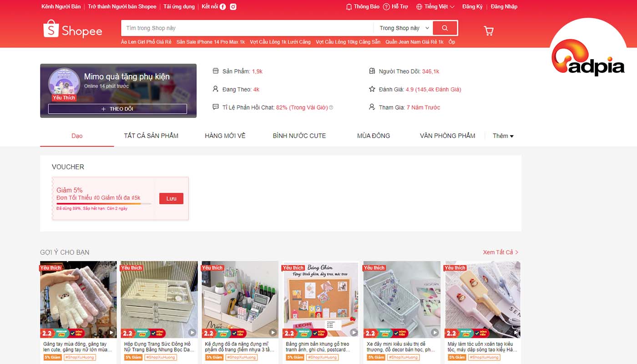Click the 'Xem Tất Cả' link
This screenshot has height=364, width=637.
pos(501,252)
